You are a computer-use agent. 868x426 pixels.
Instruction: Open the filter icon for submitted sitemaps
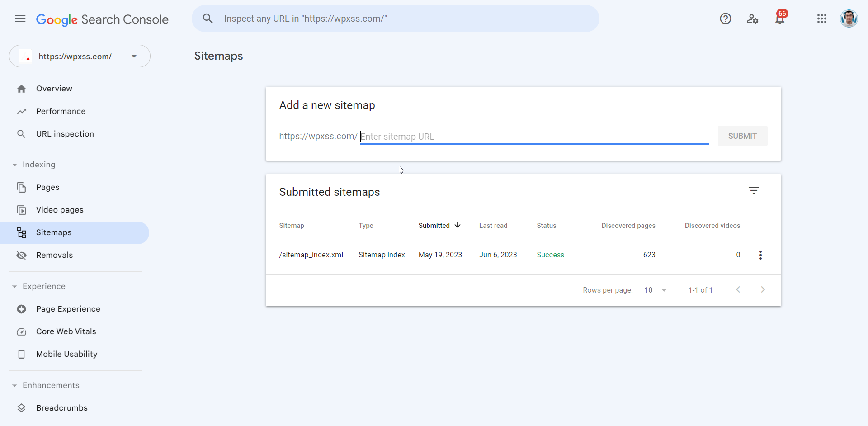(754, 190)
